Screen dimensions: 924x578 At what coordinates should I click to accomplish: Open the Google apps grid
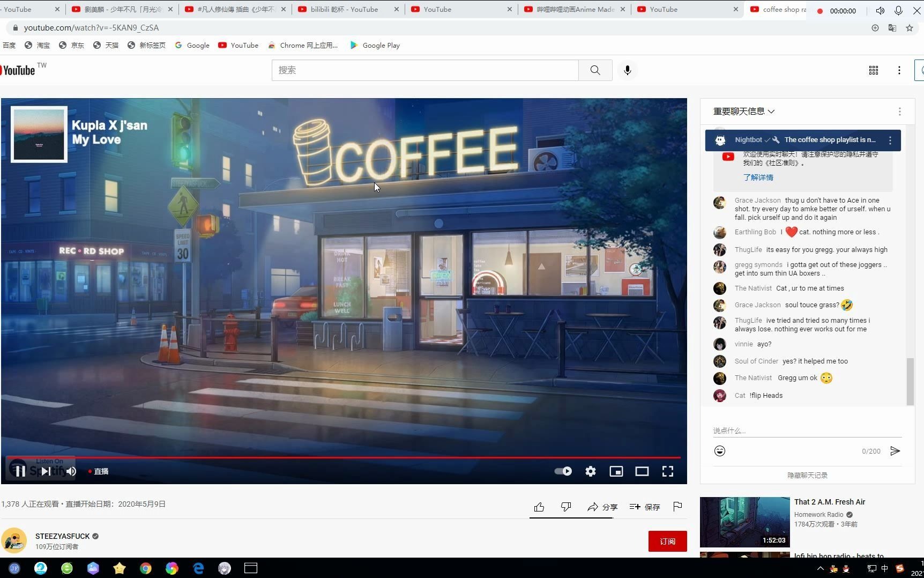[x=874, y=70]
